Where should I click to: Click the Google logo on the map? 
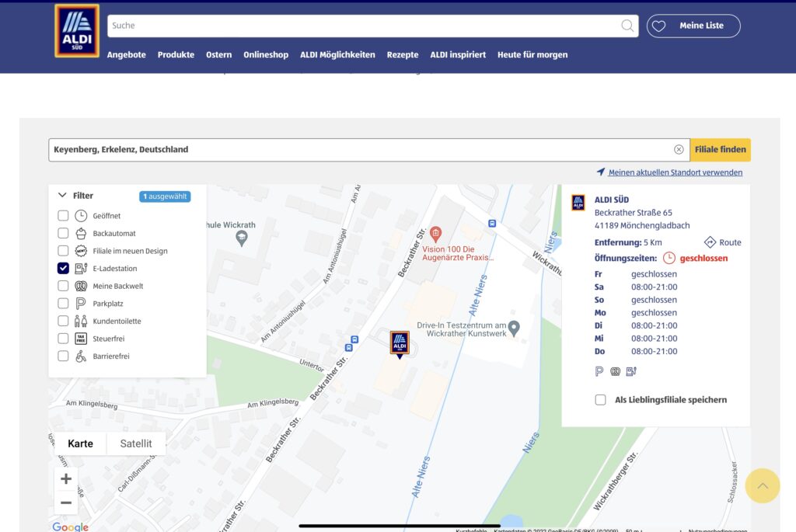pos(71,527)
